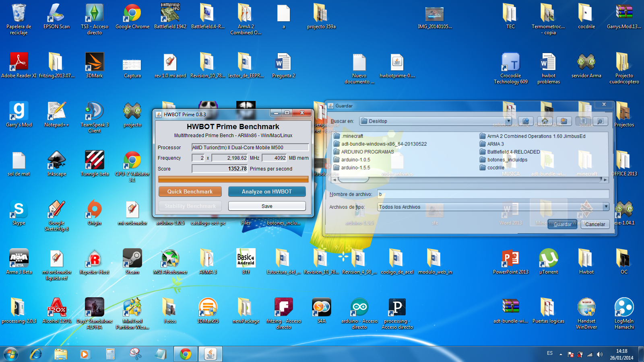This screenshot has height=362, width=644.
Task: Open the CPU-Z Validator desktop shortcut
Action: 132,167
